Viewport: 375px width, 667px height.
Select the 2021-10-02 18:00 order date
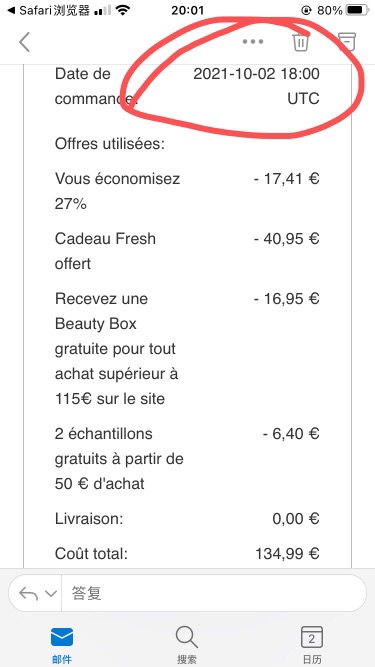pyautogui.click(x=256, y=74)
